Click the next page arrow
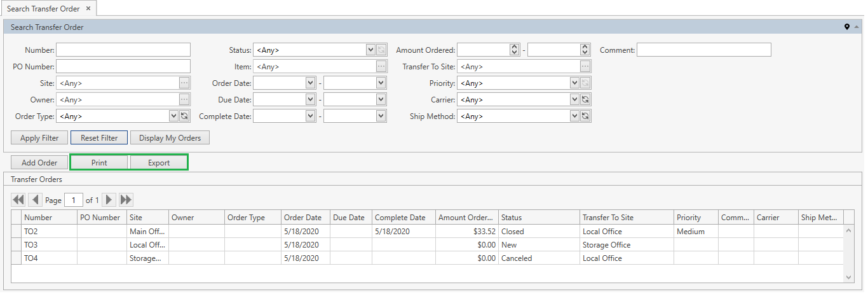Viewport: 868px width, 294px height. click(x=109, y=200)
